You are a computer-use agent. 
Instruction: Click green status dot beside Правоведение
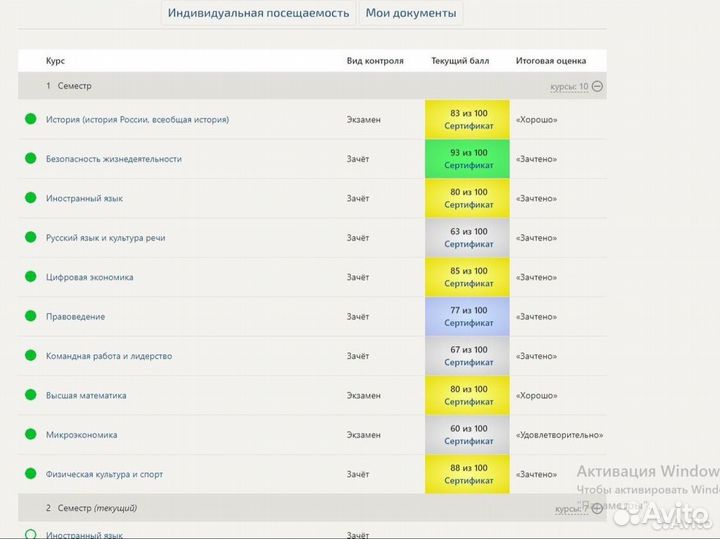click(x=30, y=317)
